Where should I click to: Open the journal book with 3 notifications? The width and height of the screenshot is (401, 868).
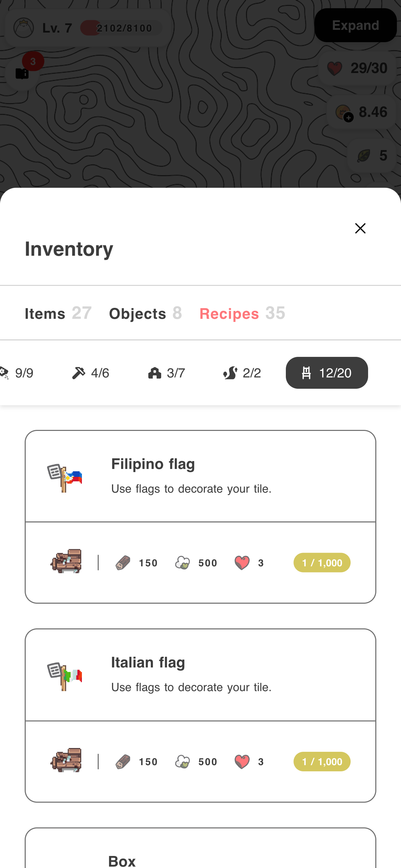click(23, 73)
